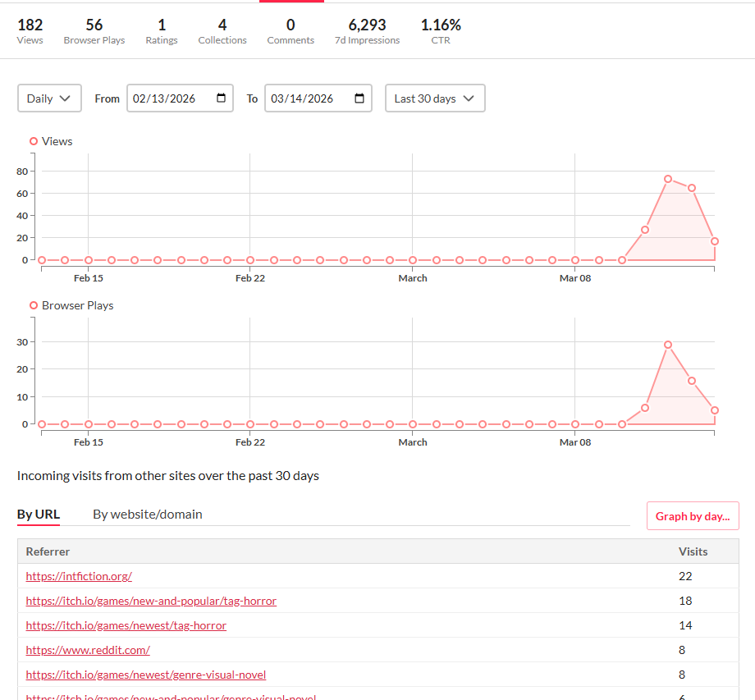Screen dimensions: 755x700
Task: Open the Last 30 days dropdown
Action: (x=434, y=98)
